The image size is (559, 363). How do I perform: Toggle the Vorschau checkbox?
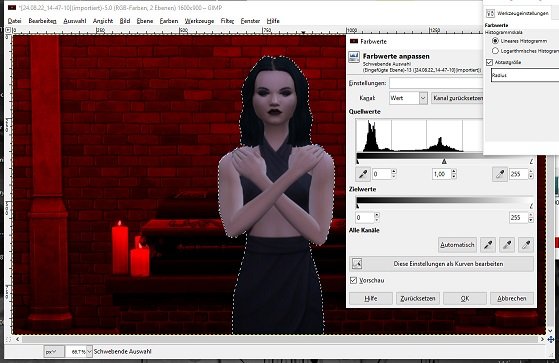pyautogui.click(x=353, y=280)
